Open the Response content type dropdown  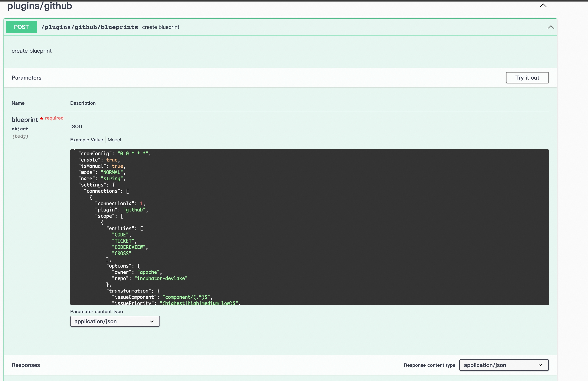coord(504,365)
